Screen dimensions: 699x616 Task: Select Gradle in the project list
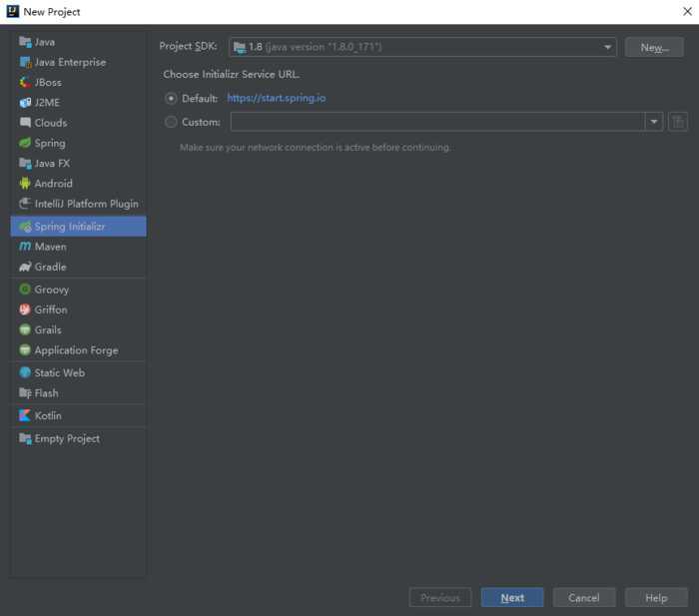tap(78, 267)
